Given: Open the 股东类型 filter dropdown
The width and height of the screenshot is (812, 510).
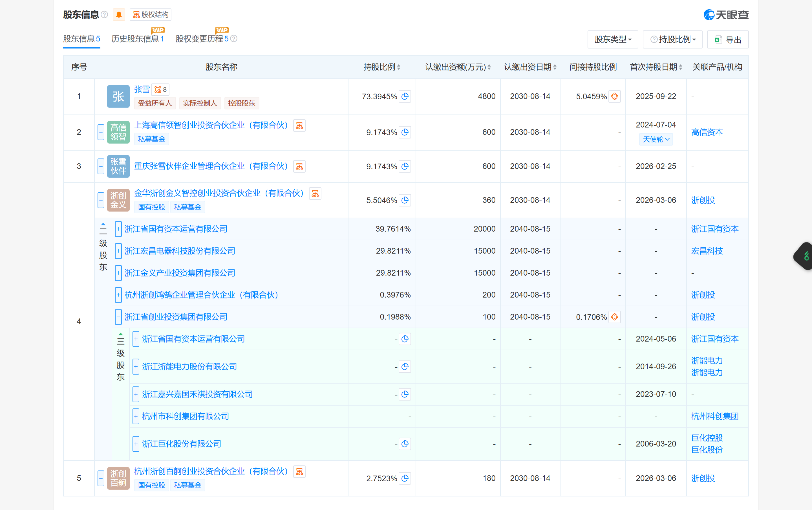Looking at the screenshot, I should (612, 39).
